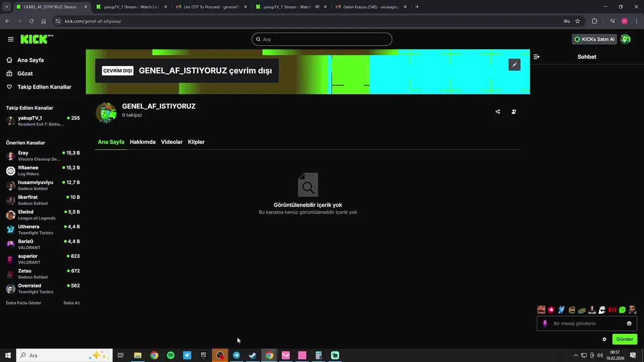Reload the page
The image size is (644, 362).
tap(31, 21)
